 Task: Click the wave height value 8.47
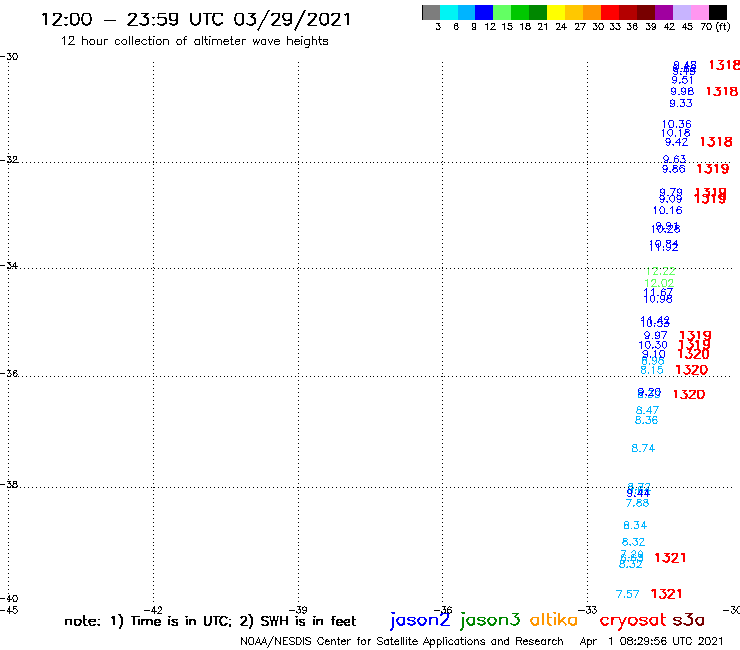(x=647, y=410)
